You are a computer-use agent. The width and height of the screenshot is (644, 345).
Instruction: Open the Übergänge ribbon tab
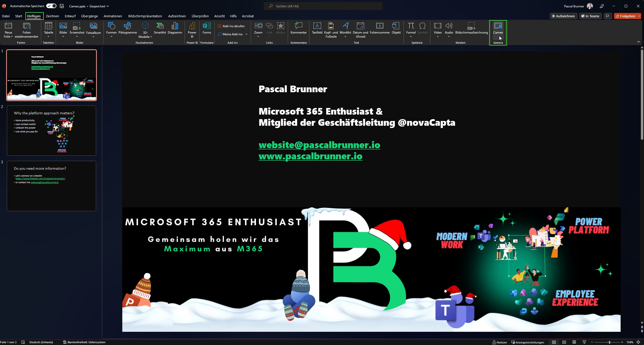[89, 16]
